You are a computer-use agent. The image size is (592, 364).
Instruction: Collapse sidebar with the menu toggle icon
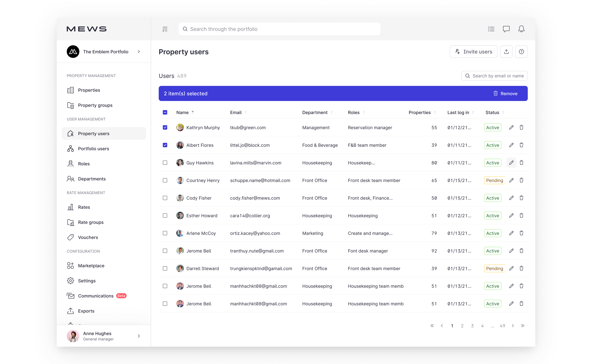(x=165, y=29)
